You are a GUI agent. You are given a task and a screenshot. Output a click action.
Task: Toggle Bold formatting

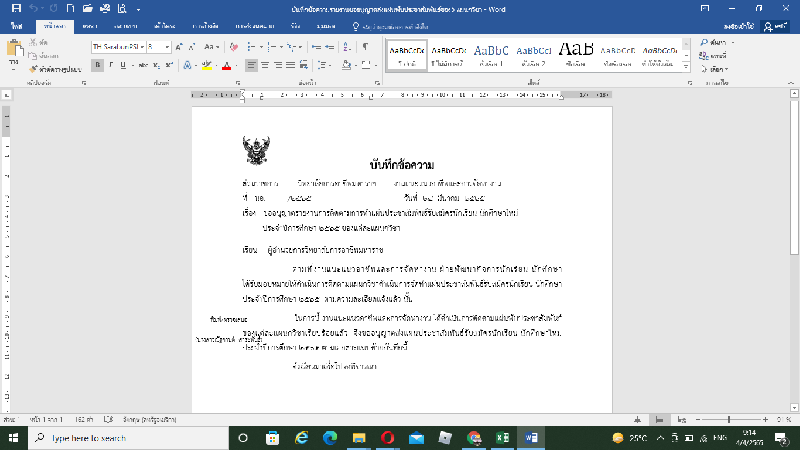(97, 66)
